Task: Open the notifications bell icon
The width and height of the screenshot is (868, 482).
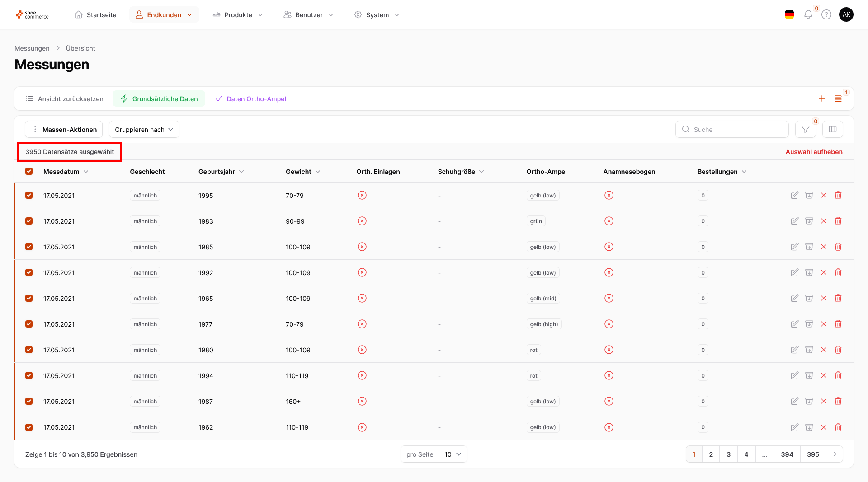Action: pyautogui.click(x=808, y=15)
